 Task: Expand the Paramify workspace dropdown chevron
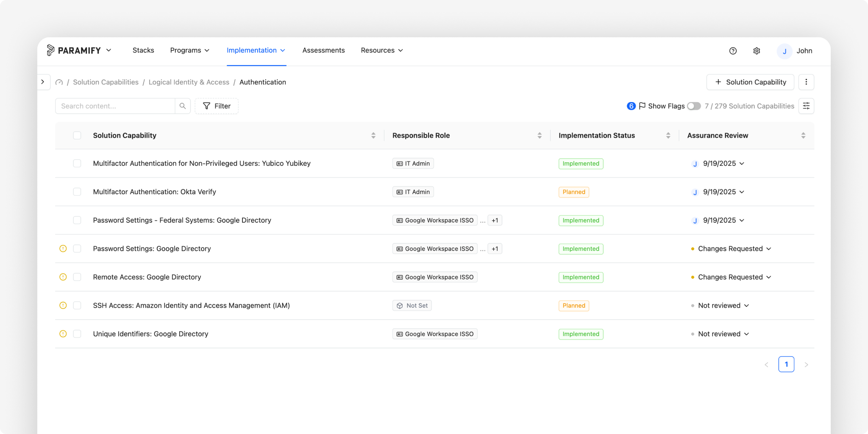109,50
